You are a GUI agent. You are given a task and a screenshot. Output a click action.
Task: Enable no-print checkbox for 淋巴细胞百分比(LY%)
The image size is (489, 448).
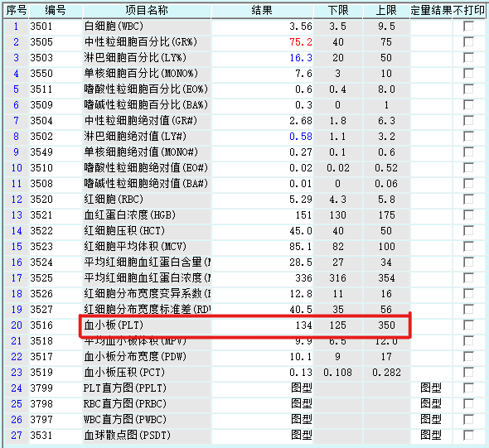468,58
